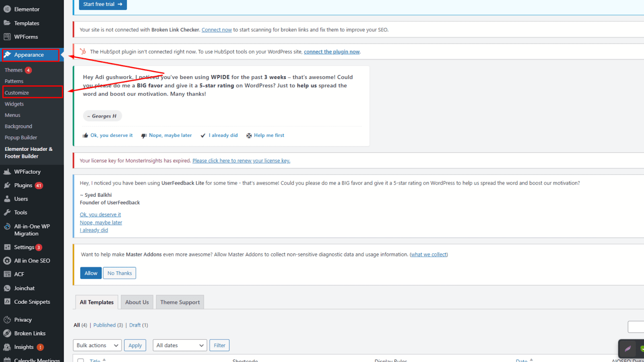The height and width of the screenshot is (362, 644).
Task: Open Elementor Header & Footer Builder
Action: point(29,152)
